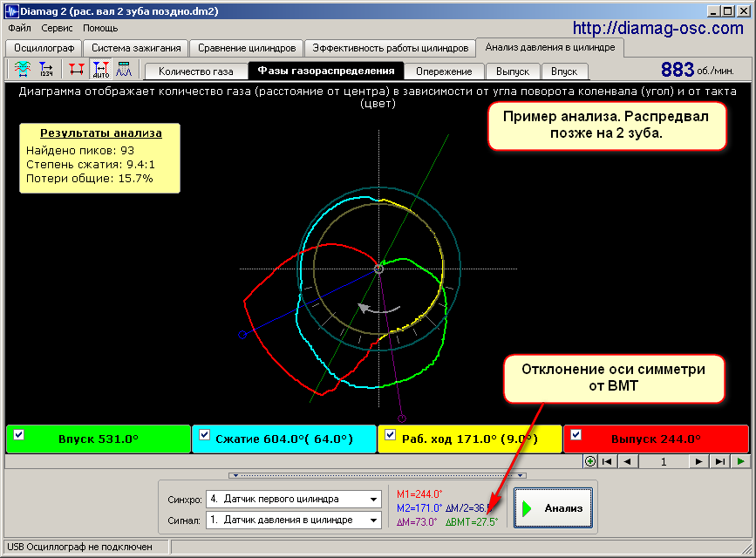756x558 pixels.
Task: Minimize the Diamag window
Action: coord(714,10)
